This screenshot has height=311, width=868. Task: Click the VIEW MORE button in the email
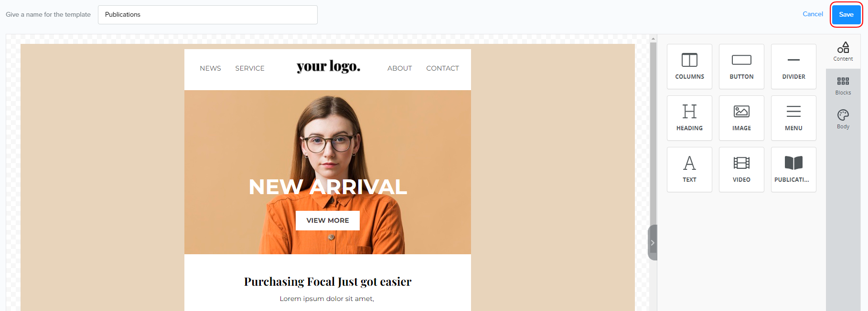click(x=328, y=220)
